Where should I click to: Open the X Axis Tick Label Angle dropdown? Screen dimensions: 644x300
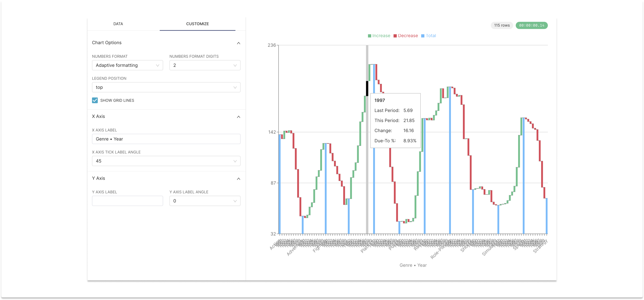[x=166, y=161]
